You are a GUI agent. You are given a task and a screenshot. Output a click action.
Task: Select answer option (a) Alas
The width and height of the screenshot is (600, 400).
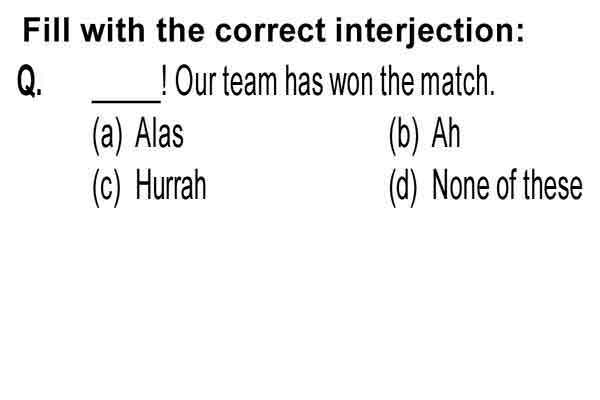(138, 134)
